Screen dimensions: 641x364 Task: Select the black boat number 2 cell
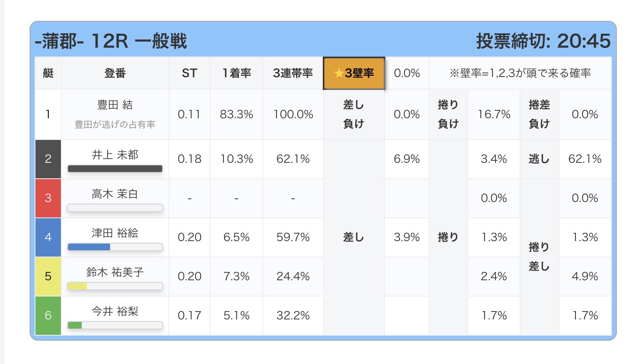[48, 159]
